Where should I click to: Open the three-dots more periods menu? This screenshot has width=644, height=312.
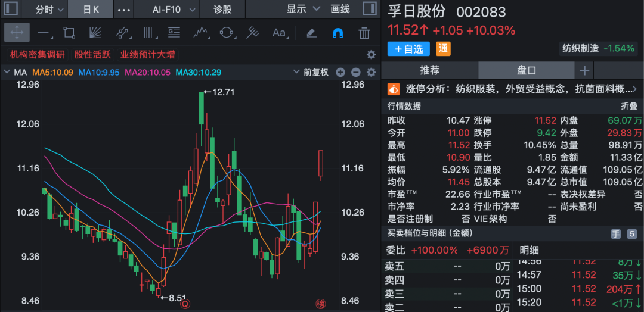tap(123, 10)
